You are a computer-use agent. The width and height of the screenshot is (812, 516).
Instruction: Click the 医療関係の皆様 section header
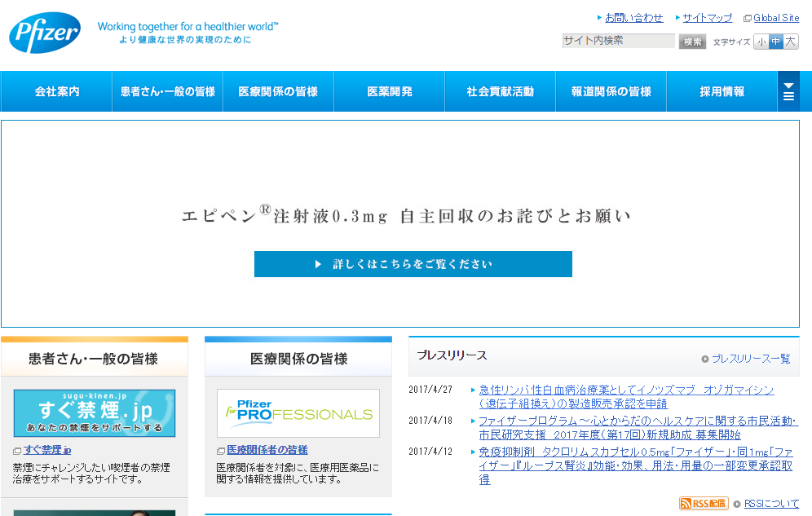(x=298, y=358)
